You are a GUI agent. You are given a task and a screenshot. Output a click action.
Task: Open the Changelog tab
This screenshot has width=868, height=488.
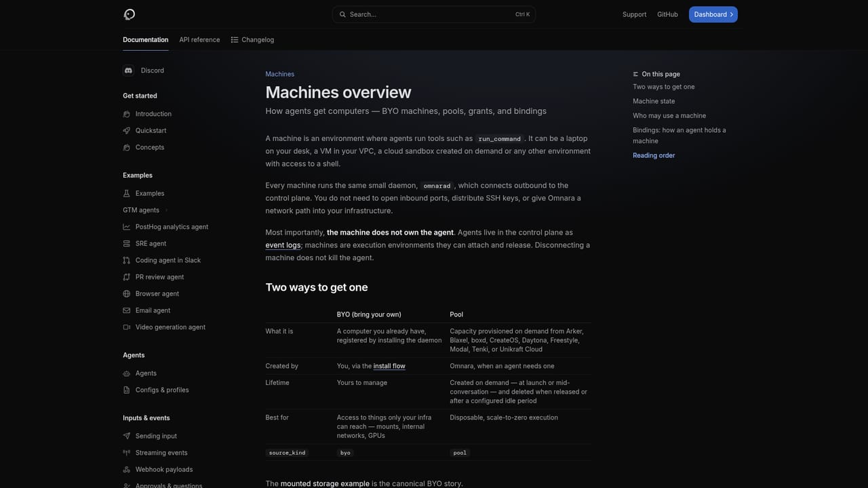252,40
